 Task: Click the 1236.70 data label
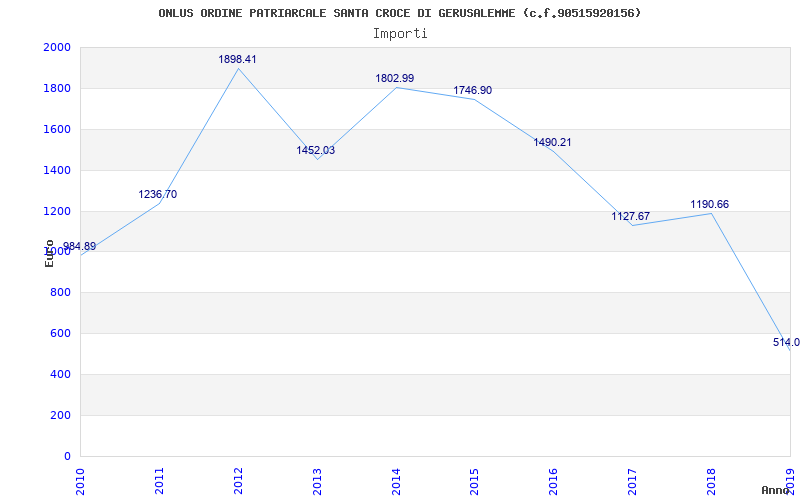[x=158, y=194]
